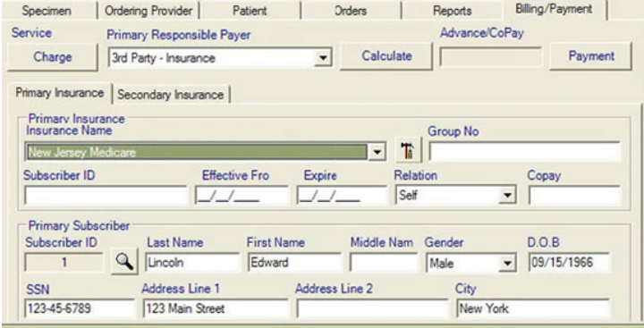Select Billing/Payment tab
This screenshot has width=644, height=328.
(x=554, y=10)
